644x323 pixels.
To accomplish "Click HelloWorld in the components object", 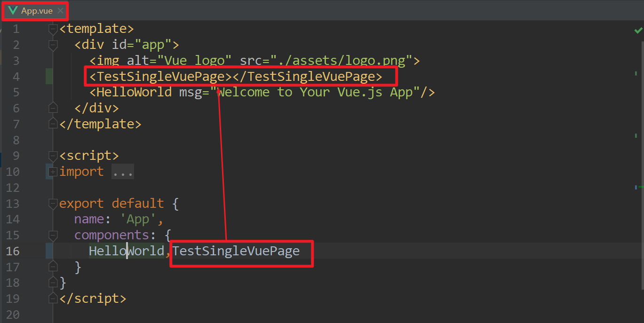I will click(127, 251).
